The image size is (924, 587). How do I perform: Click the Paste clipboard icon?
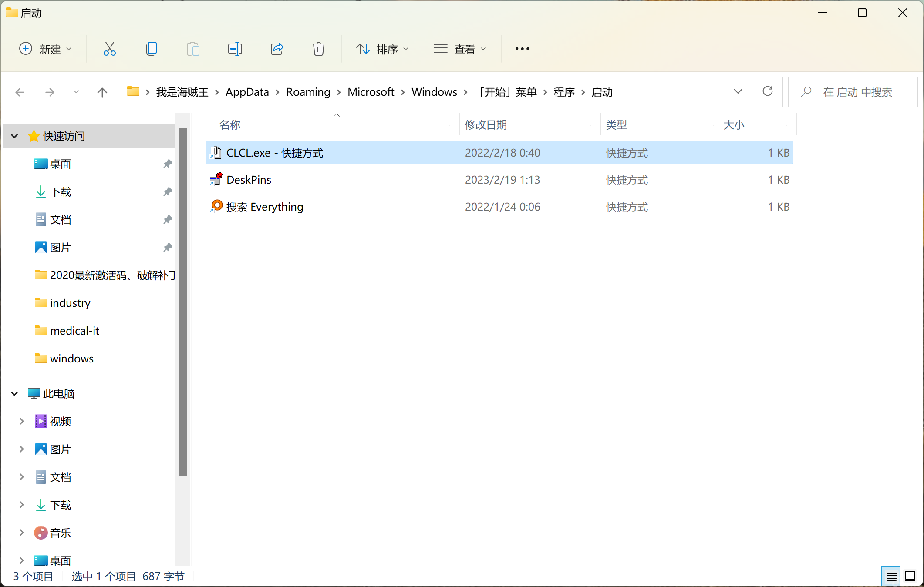tap(193, 49)
